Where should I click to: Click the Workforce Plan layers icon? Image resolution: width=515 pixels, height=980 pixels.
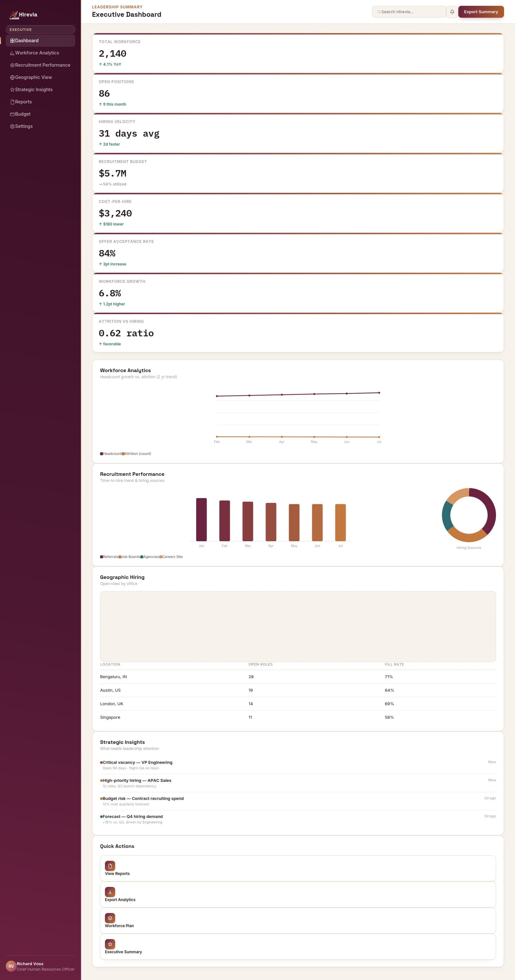110,918
